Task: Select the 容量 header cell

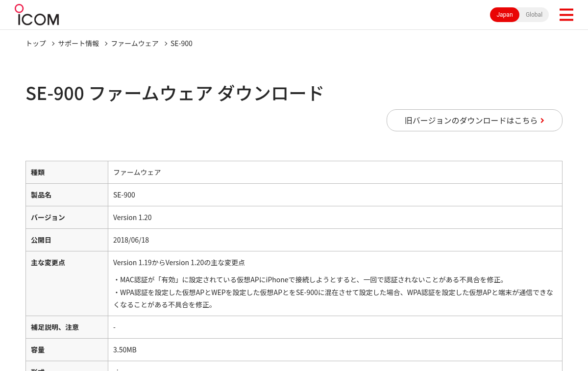Action: click(x=67, y=349)
